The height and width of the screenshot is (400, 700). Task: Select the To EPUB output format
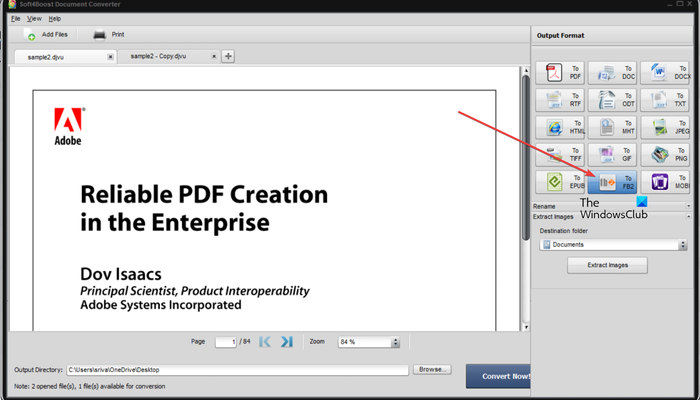[x=559, y=182]
